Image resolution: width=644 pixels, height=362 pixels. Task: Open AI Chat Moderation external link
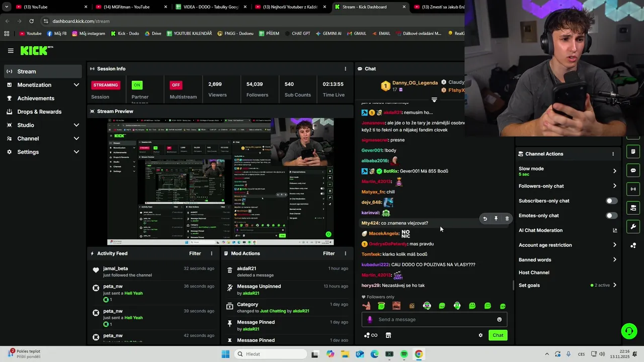pos(614,230)
